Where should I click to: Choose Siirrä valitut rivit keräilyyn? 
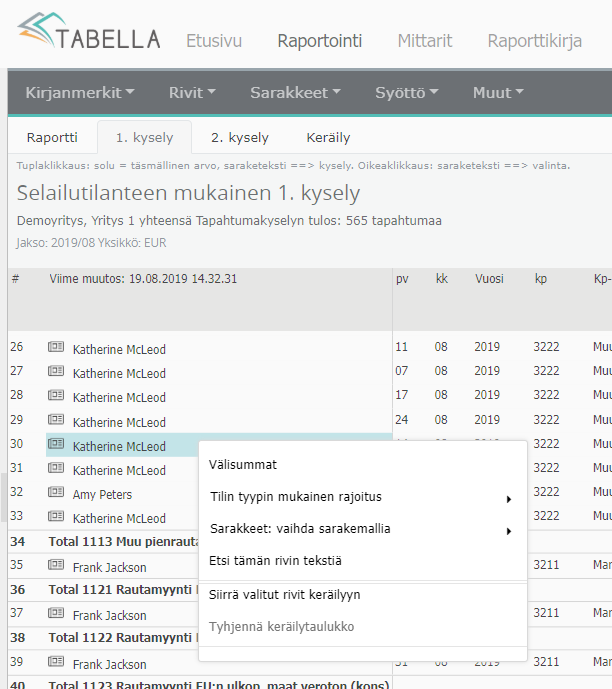[x=284, y=594]
